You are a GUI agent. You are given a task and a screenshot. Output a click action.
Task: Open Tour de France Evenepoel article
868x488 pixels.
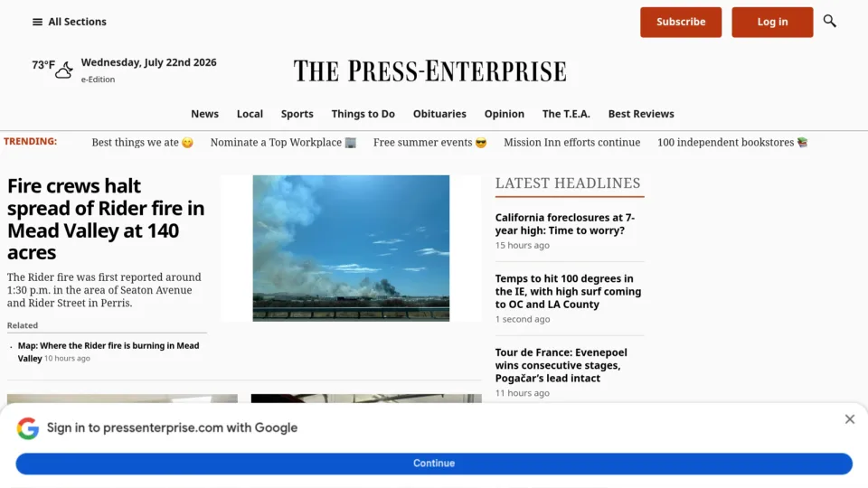(561, 365)
